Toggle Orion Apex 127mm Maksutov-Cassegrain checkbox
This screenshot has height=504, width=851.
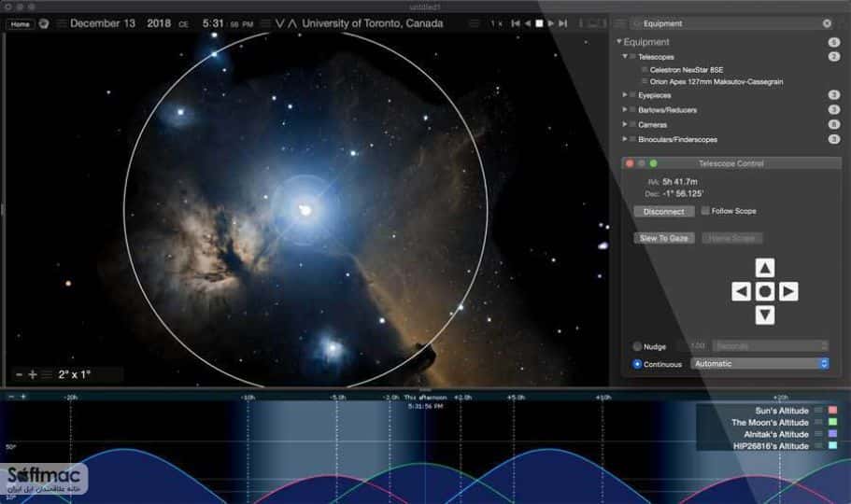tap(645, 81)
